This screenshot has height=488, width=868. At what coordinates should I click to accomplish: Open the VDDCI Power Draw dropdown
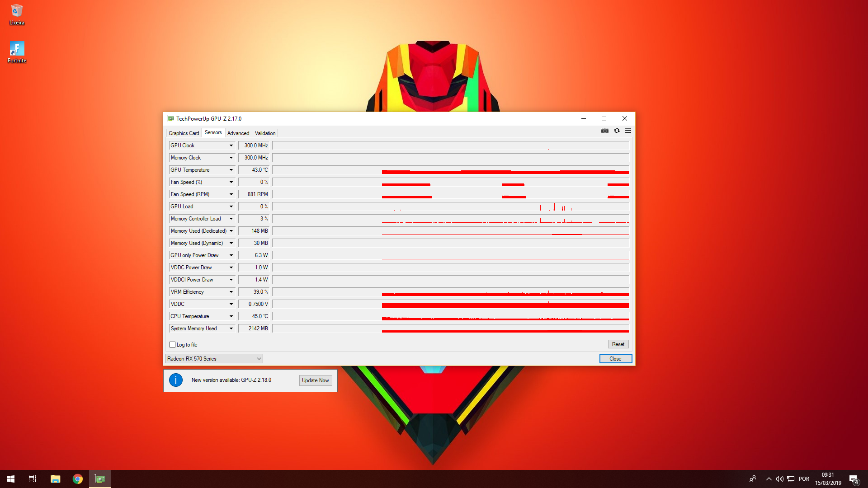(x=231, y=280)
